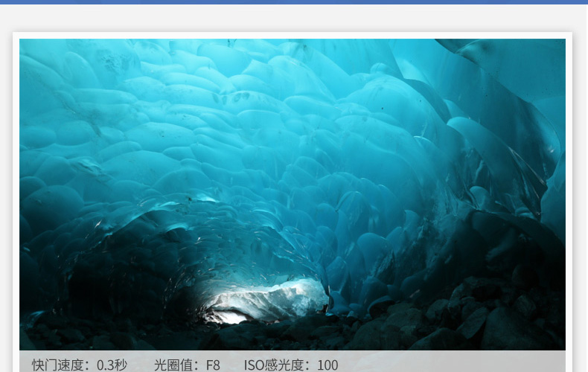Click the ISO感光度 label

(278, 365)
